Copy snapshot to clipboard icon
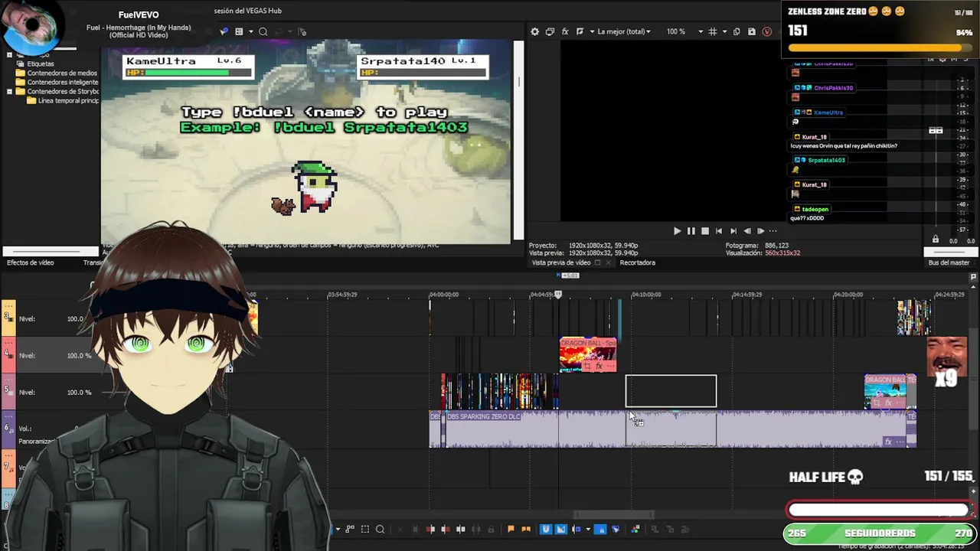Viewport: 980px width, 551px height. click(x=737, y=31)
